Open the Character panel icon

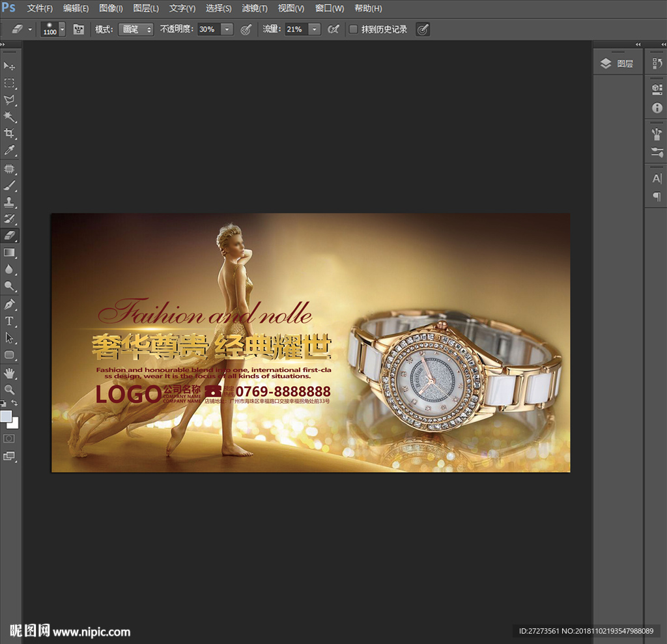click(x=657, y=178)
